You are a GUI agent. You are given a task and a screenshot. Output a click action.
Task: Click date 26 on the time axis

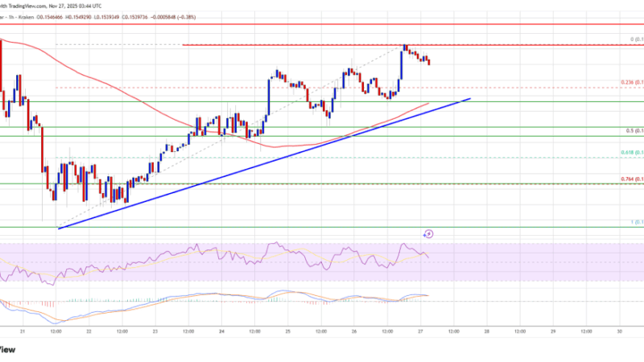click(354, 331)
